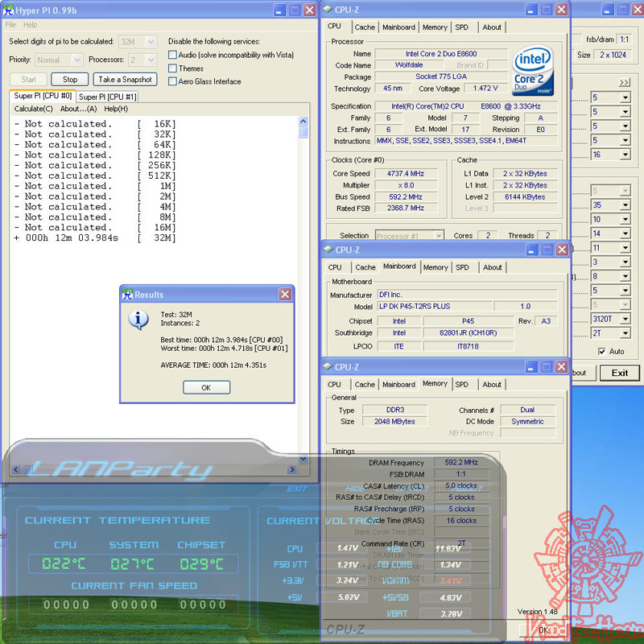Click the Hyper PI title bar icon
Image resolution: width=644 pixels, height=644 pixels.
pos(8,10)
